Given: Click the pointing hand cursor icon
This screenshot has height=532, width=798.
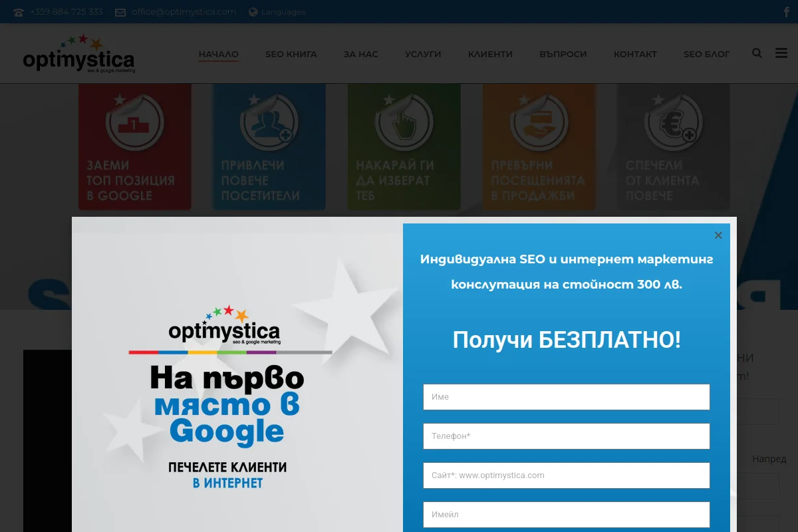Looking at the screenshot, I should tap(404, 123).
